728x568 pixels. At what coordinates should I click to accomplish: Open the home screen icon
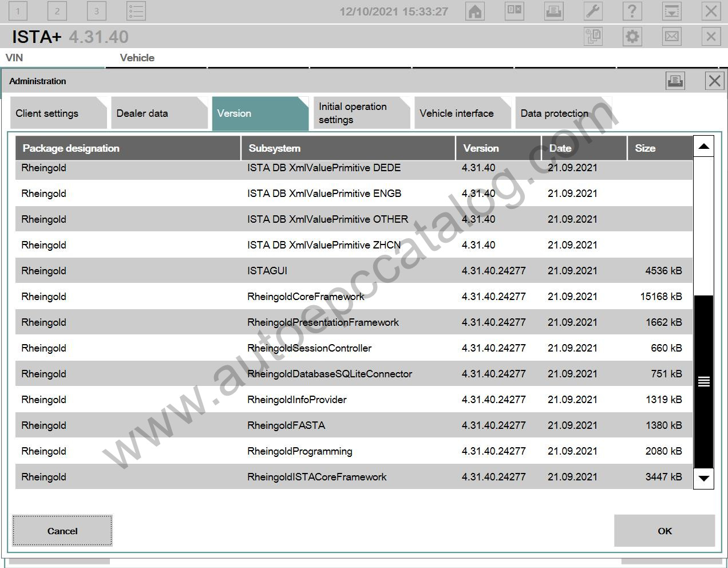pyautogui.click(x=475, y=11)
